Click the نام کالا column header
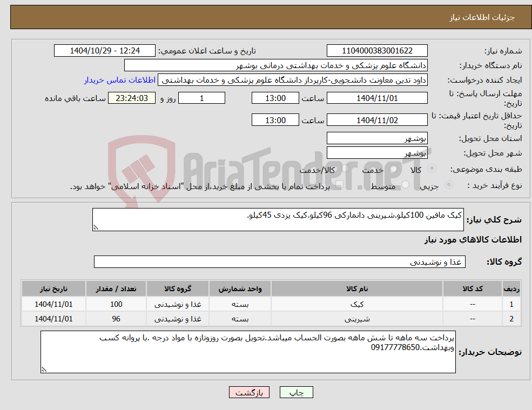Image resolution: width=532 pixels, height=410 pixels. coord(357,288)
